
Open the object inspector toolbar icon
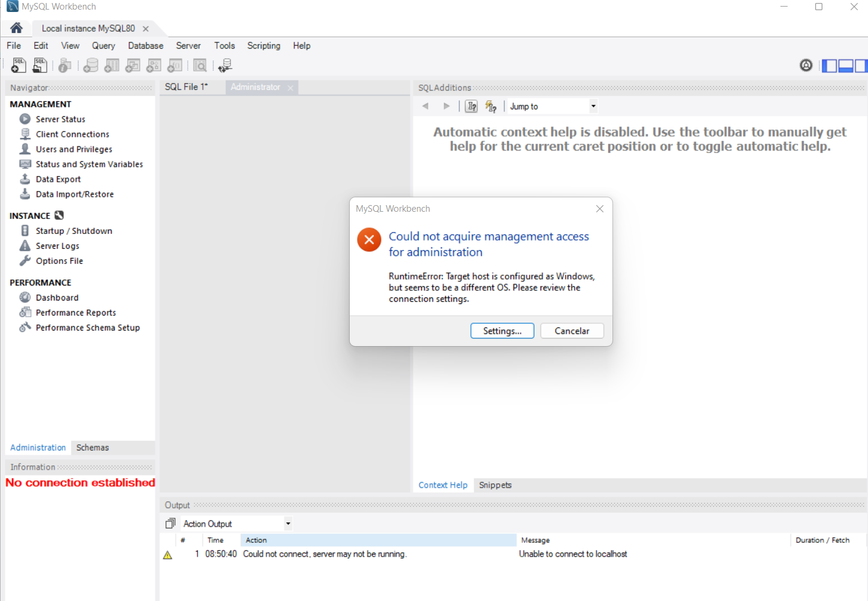65,65
